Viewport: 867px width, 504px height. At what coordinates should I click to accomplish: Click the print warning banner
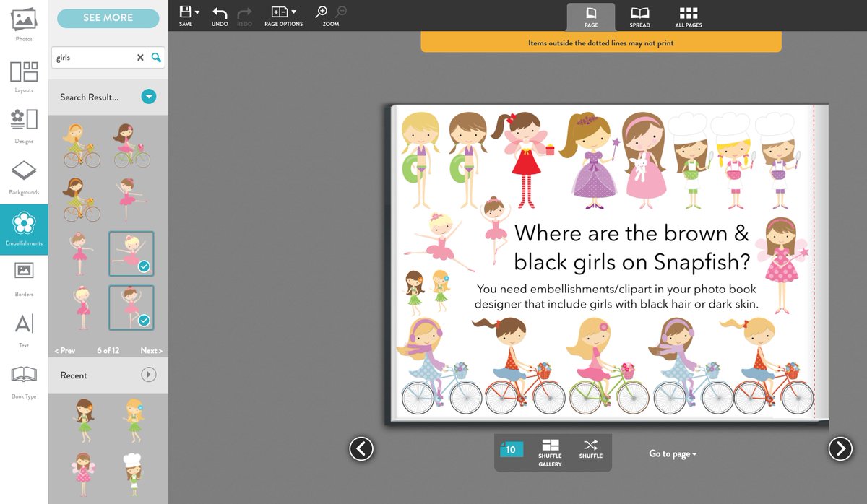click(x=601, y=43)
